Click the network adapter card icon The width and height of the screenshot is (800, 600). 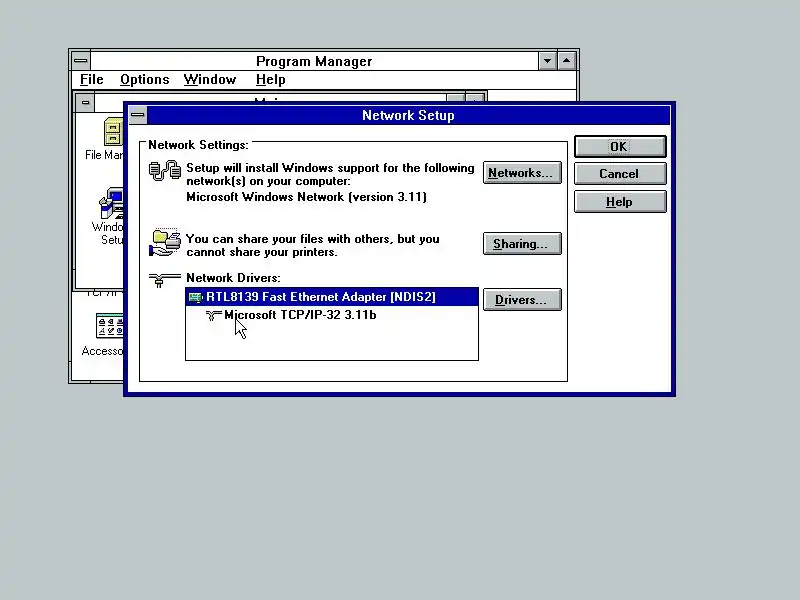[x=195, y=297]
